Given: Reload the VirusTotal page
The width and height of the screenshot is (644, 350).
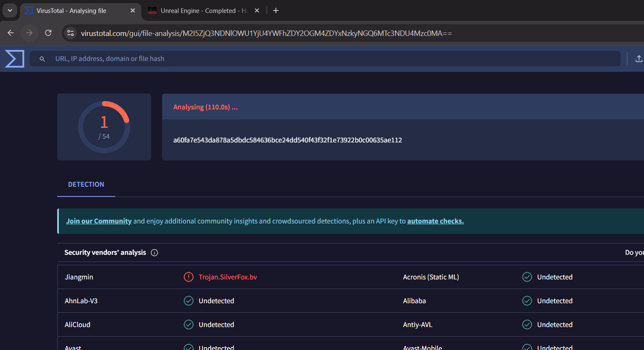Looking at the screenshot, I should point(48,33).
